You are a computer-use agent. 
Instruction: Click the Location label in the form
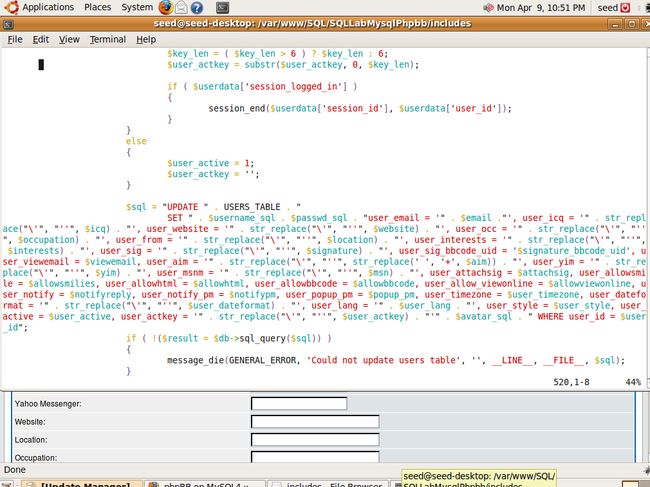31,440
